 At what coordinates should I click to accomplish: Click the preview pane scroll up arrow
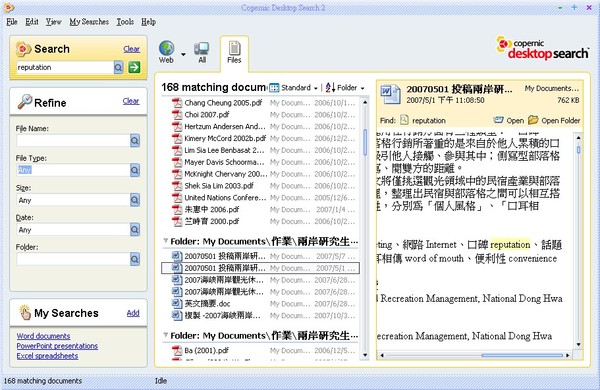click(x=578, y=137)
